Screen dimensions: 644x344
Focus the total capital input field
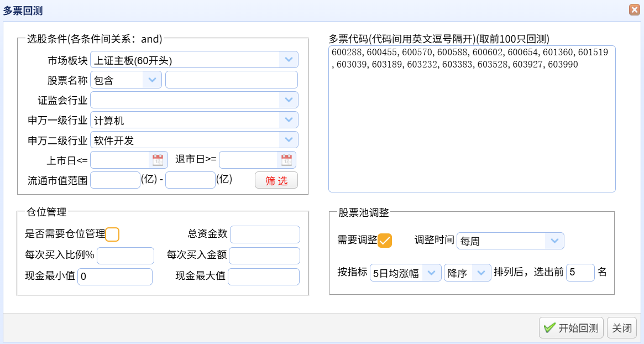[x=265, y=234]
